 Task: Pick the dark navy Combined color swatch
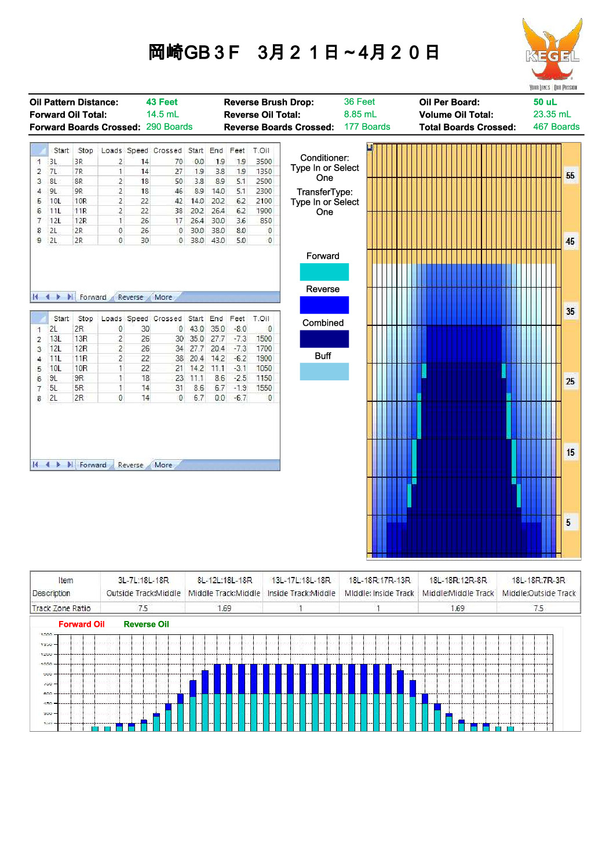pyautogui.click(x=324, y=339)
